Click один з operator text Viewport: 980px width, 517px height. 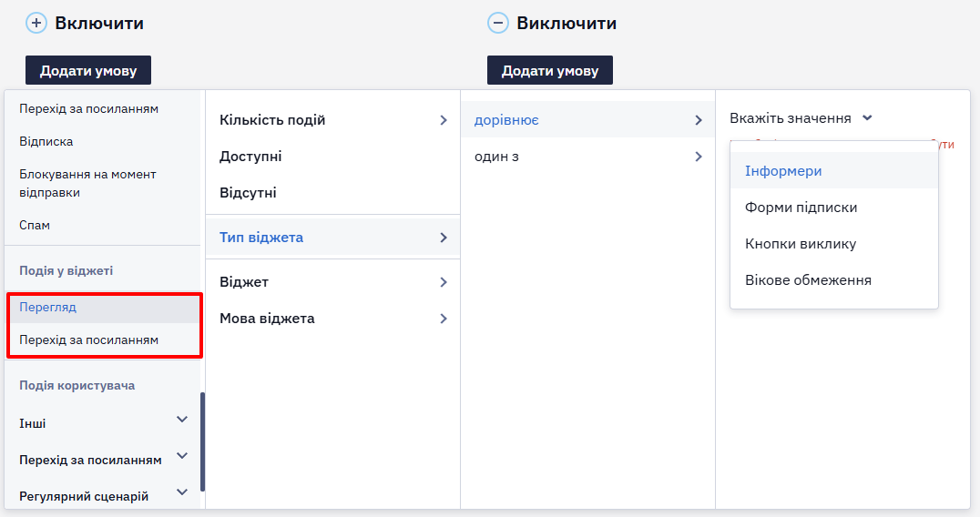[x=497, y=157]
